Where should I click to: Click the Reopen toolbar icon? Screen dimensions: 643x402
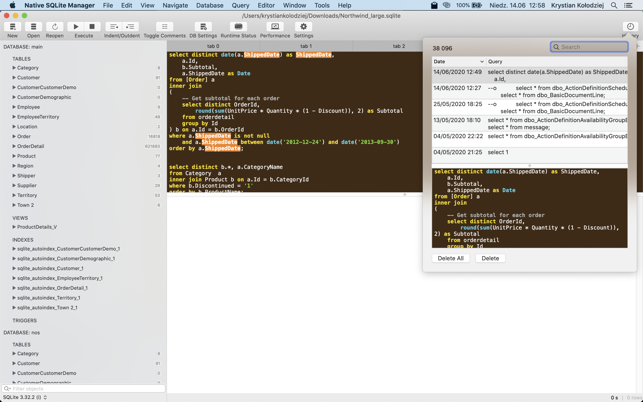tap(55, 28)
